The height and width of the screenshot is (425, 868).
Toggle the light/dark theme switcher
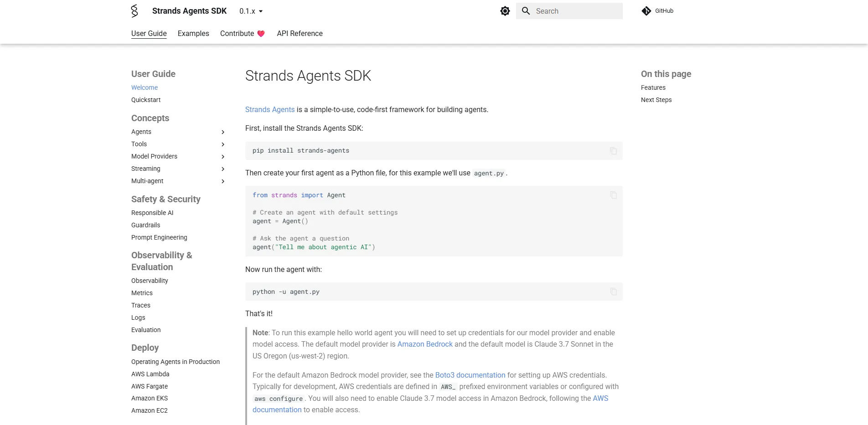505,11
